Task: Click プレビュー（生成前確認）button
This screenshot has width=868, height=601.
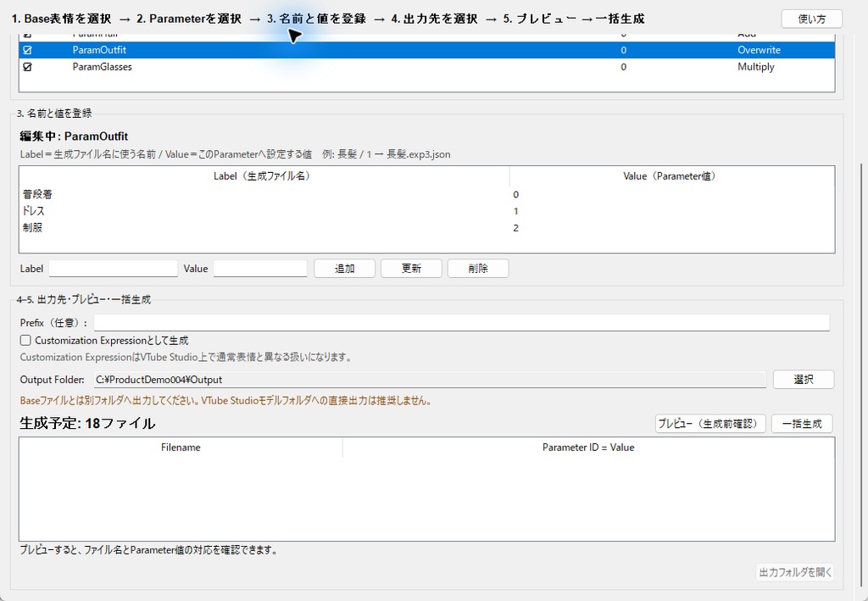Action: pyautogui.click(x=710, y=424)
